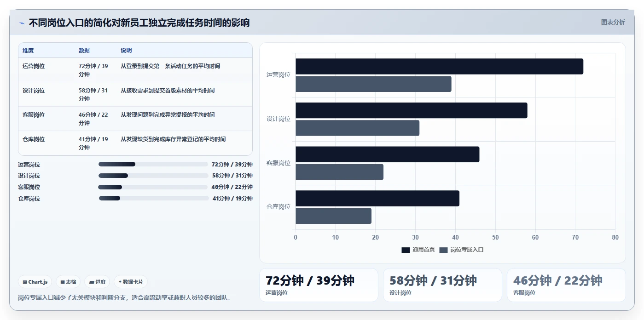Click the 客服岗位 岗位专属入口 bar in chart
The image size is (644, 320).
pos(339,172)
